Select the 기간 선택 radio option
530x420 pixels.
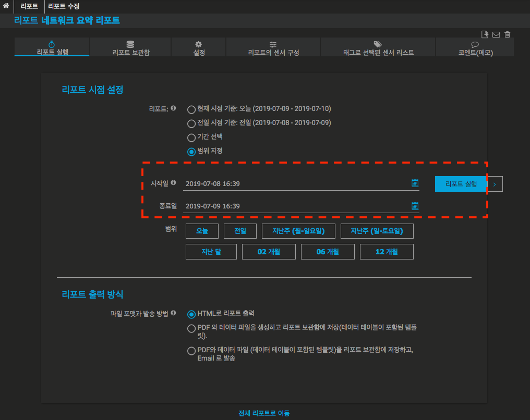(191, 138)
